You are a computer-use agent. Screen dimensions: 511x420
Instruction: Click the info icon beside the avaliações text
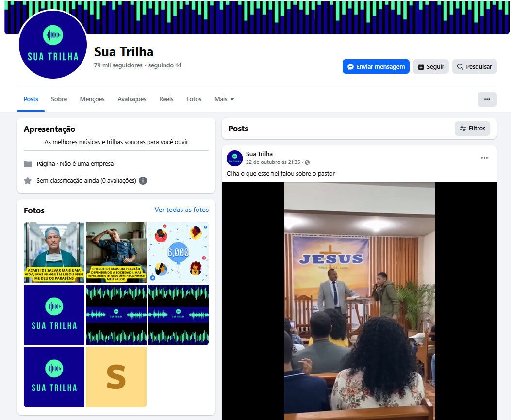[143, 180]
